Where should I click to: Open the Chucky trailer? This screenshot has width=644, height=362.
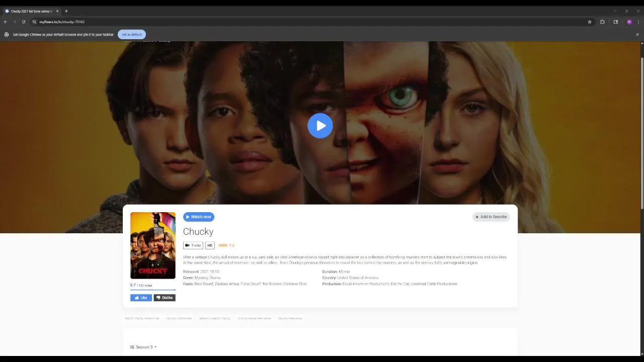193,245
